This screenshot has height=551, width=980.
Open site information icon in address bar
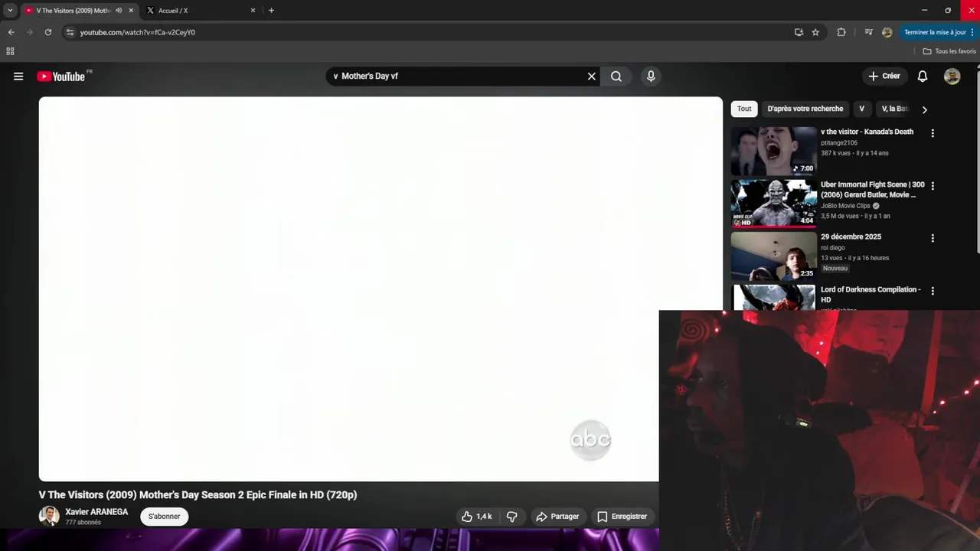click(70, 32)
